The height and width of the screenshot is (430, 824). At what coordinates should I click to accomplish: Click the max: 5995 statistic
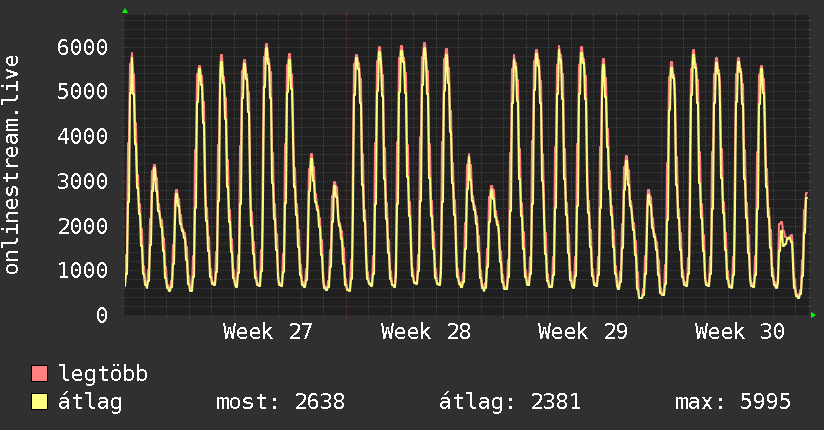click(x=733, y=402)
